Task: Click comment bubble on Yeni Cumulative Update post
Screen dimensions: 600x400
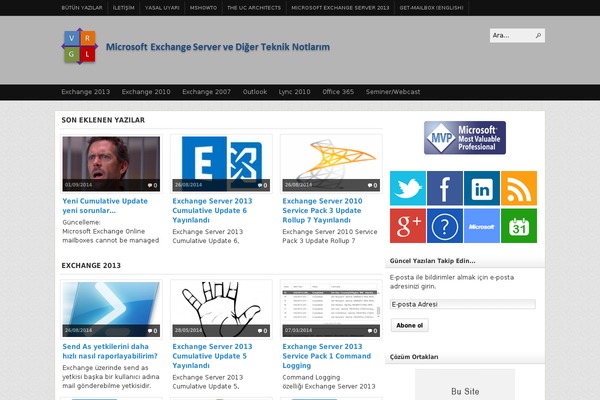Action: [152, 185]
